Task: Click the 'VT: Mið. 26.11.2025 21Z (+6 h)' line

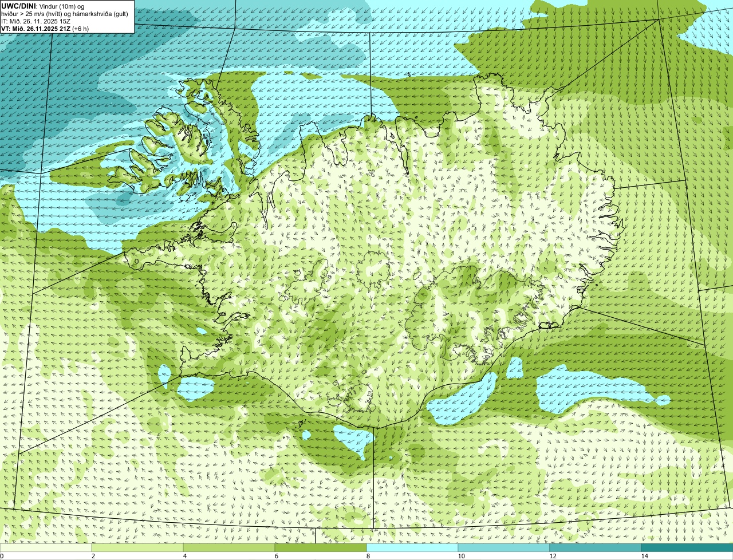Action: (45, 28)
